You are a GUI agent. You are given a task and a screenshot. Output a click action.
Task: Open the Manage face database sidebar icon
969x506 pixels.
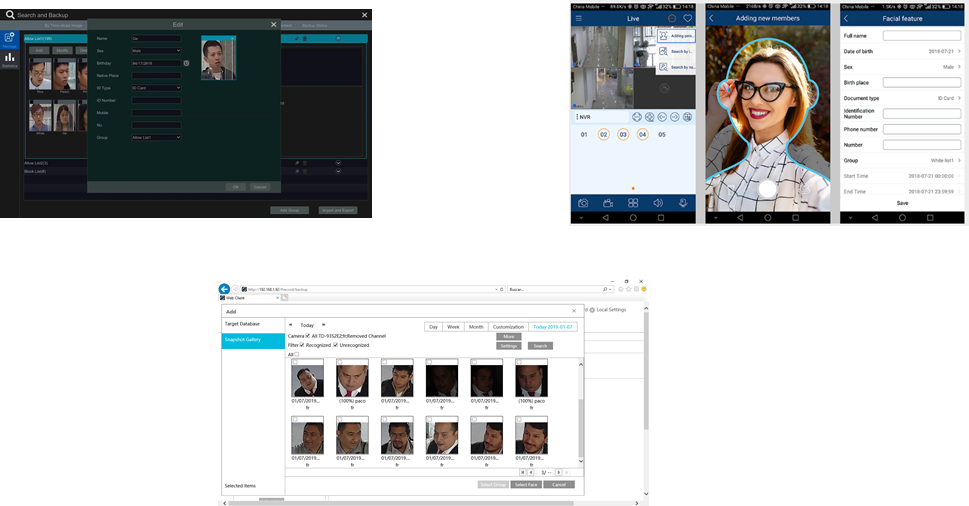(9, 38)
